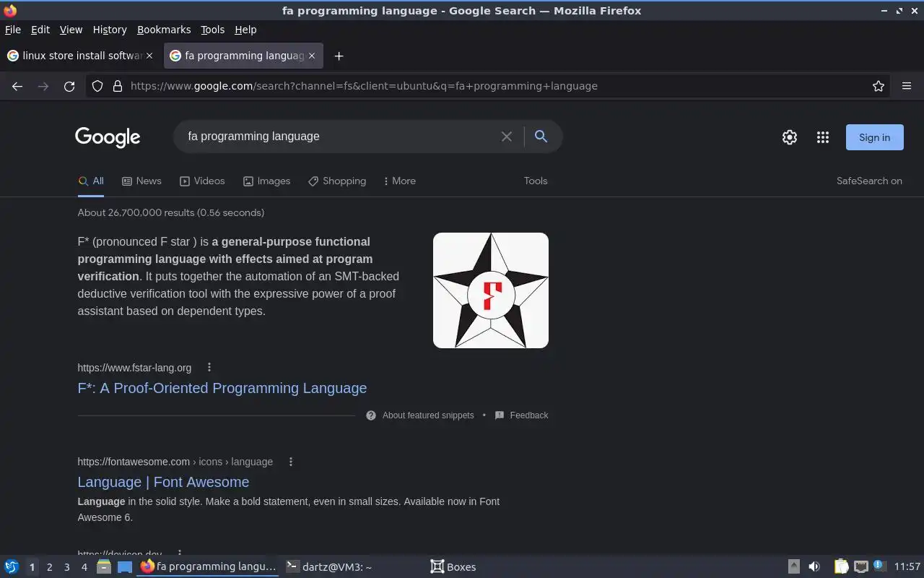The width and height of the screenshot is (924, 578).
Task: Open the Google apps grid
Action: pyautogui.click(x=823, y=137)
